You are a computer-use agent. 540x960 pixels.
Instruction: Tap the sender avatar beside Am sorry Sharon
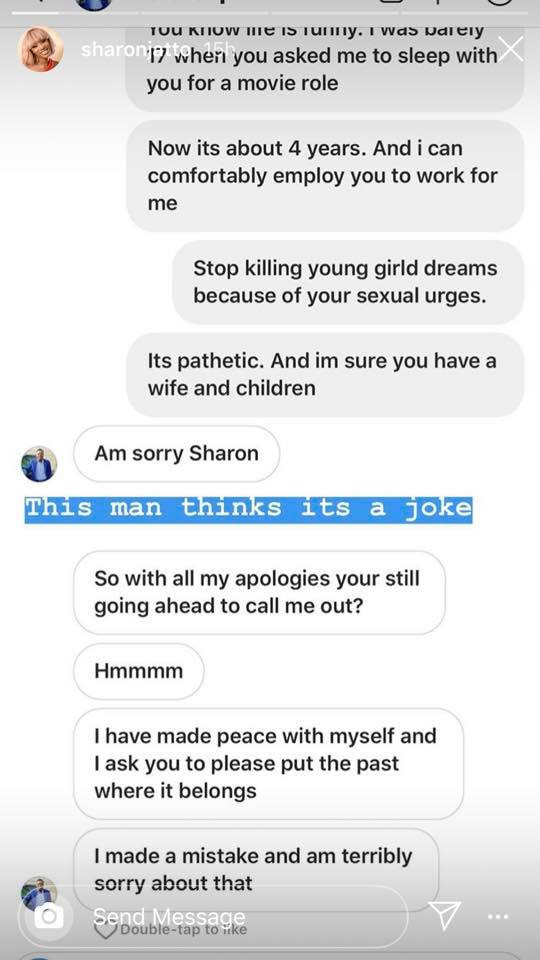[x=39, y=463]
